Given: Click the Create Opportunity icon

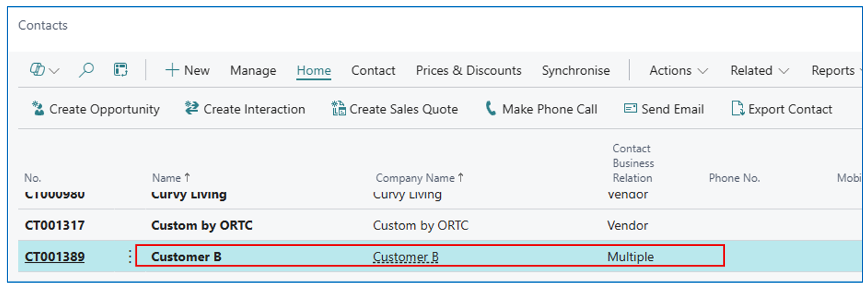Looking at the screenshot, I should (38, 109).
